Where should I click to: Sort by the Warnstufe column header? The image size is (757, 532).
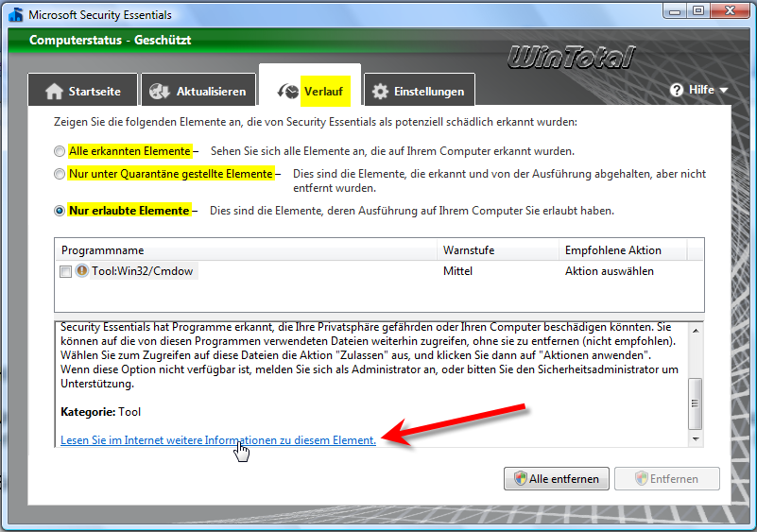[498, 250]
